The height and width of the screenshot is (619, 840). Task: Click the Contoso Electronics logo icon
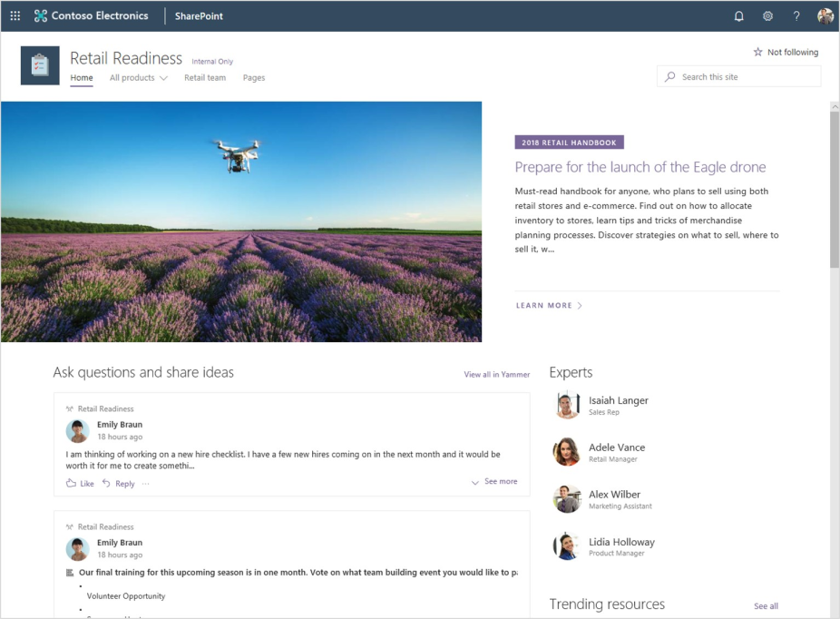(x=40, y=16)
